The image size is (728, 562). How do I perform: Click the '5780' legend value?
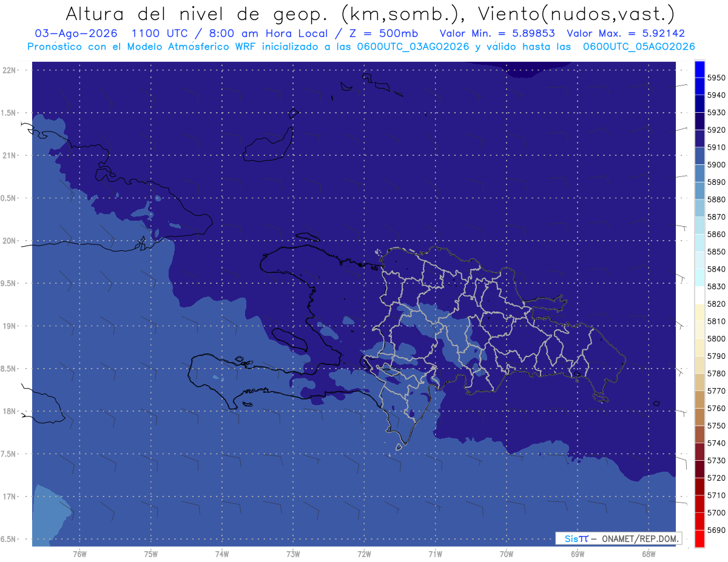(716, 373)
